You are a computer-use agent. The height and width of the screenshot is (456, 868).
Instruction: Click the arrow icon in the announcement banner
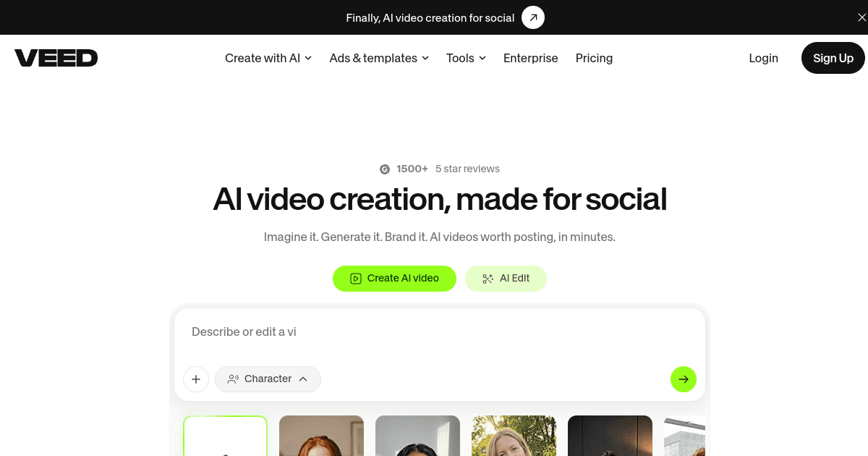(533, 17)
